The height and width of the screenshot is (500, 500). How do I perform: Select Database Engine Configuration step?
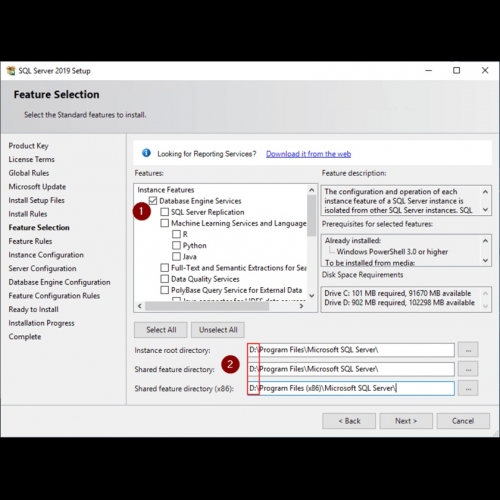click(x=59, y=282)
